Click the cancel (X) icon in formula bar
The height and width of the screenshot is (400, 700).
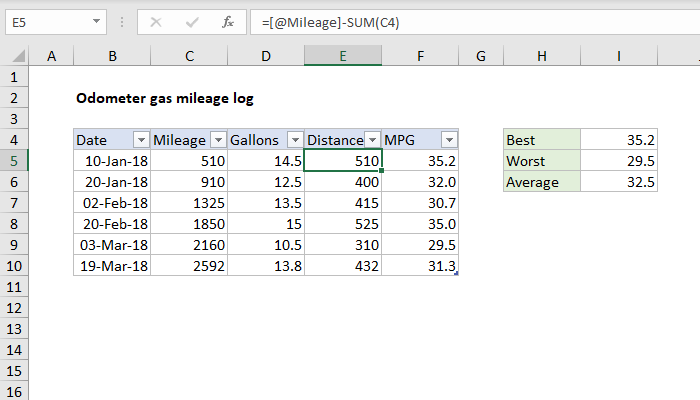point(157,20)
